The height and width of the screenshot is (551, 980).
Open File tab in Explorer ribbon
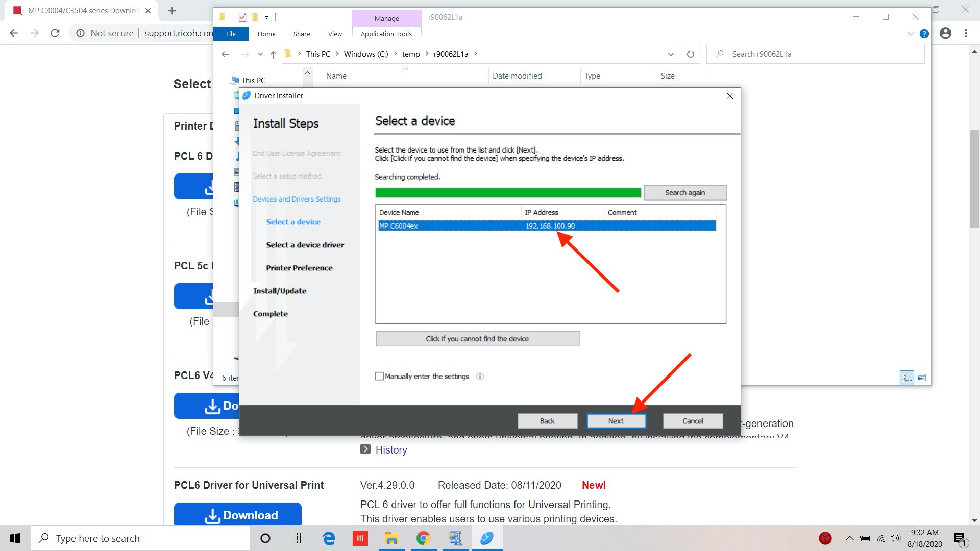click(231, 34)
